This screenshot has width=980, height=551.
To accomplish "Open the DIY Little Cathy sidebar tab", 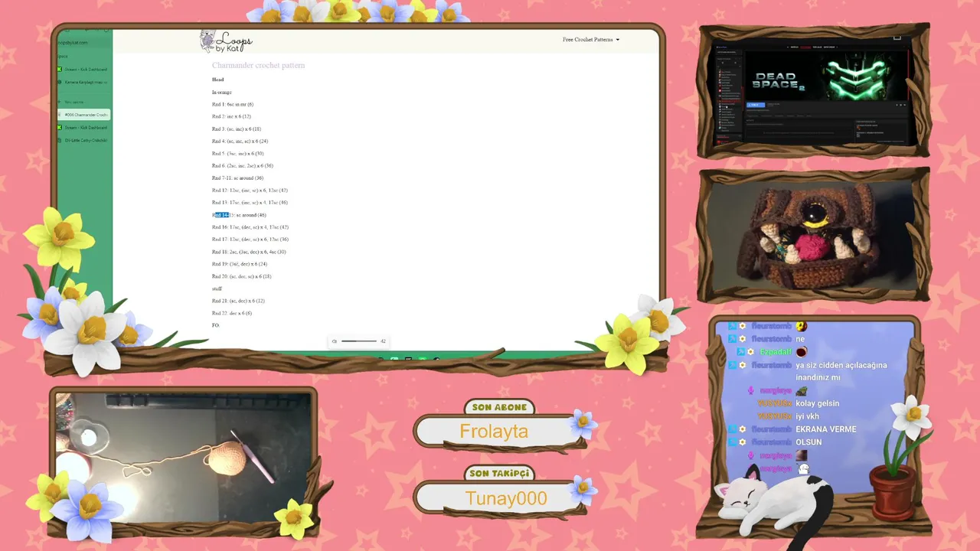I will 83,141.
